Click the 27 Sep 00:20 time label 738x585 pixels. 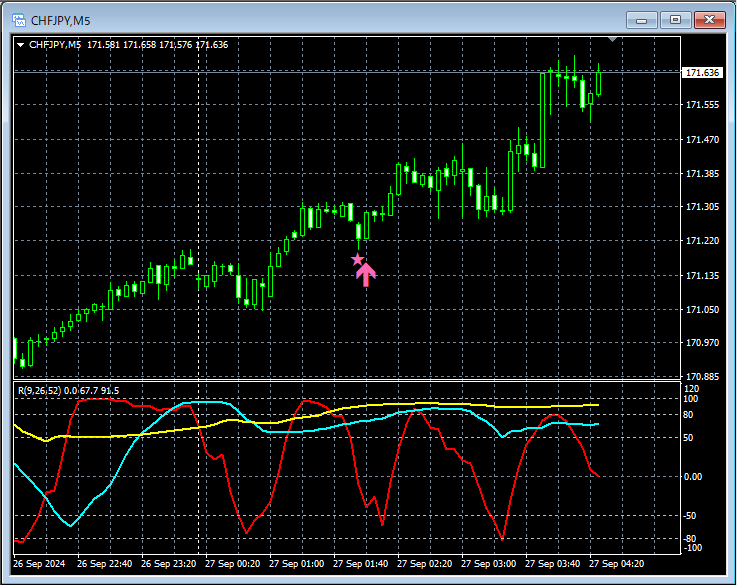coord(233,563)
